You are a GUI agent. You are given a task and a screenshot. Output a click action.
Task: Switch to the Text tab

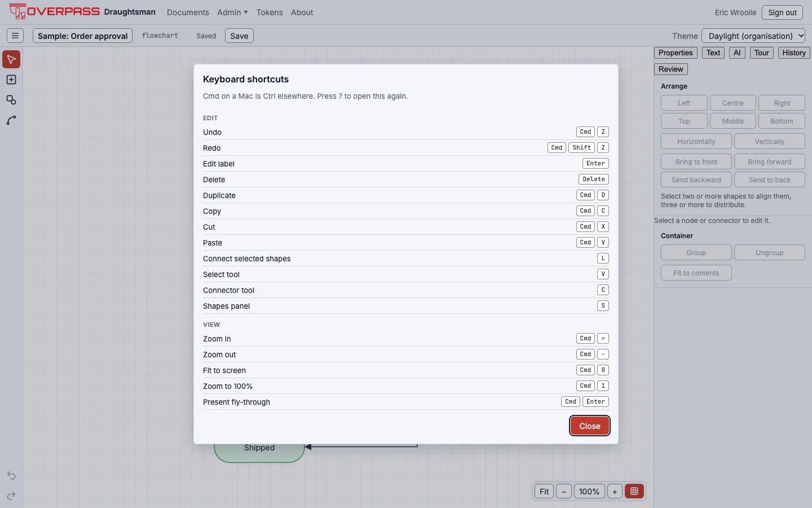point(713,52)
